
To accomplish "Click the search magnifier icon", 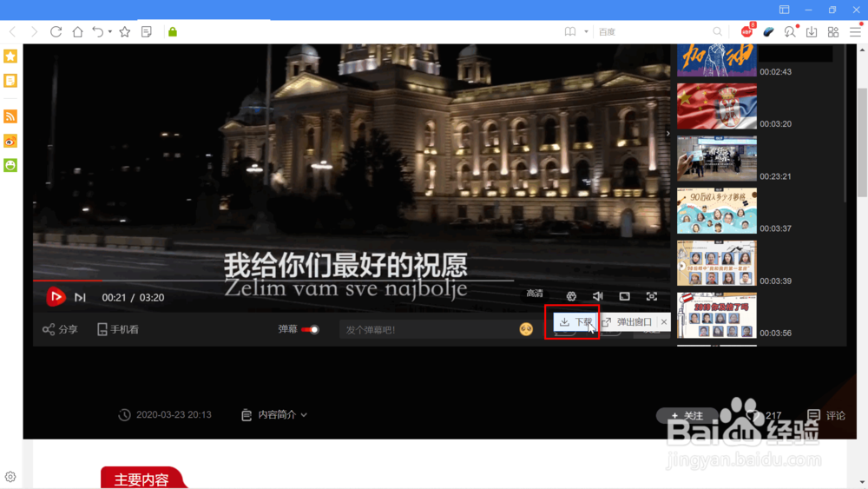I will click(x=718, y=31).
